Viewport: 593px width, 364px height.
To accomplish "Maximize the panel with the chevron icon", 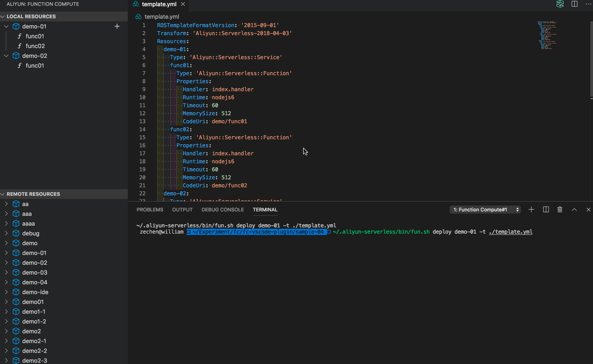I will pos(574,209).
